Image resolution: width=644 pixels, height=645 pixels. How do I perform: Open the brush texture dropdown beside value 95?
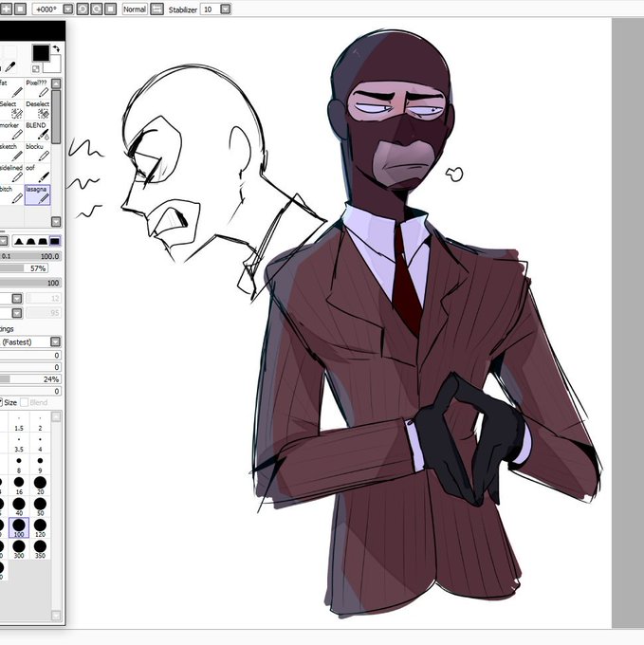[x=17, y=313]
